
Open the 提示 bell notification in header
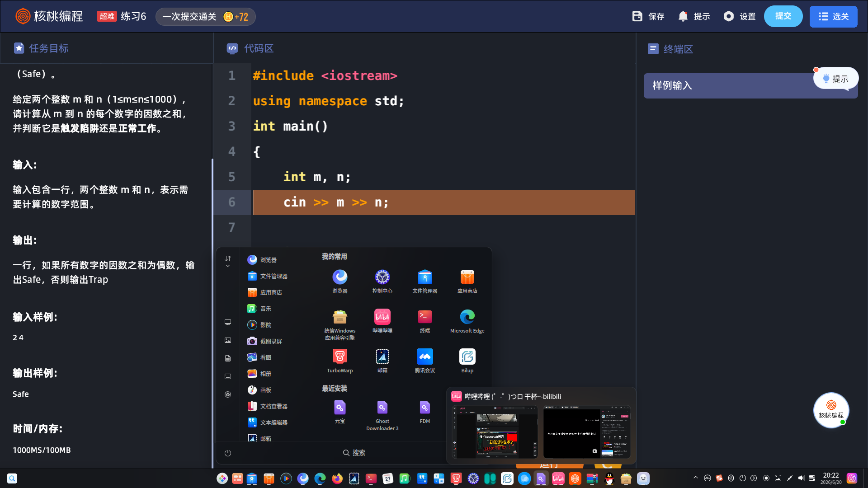click(x=694, y=16)
